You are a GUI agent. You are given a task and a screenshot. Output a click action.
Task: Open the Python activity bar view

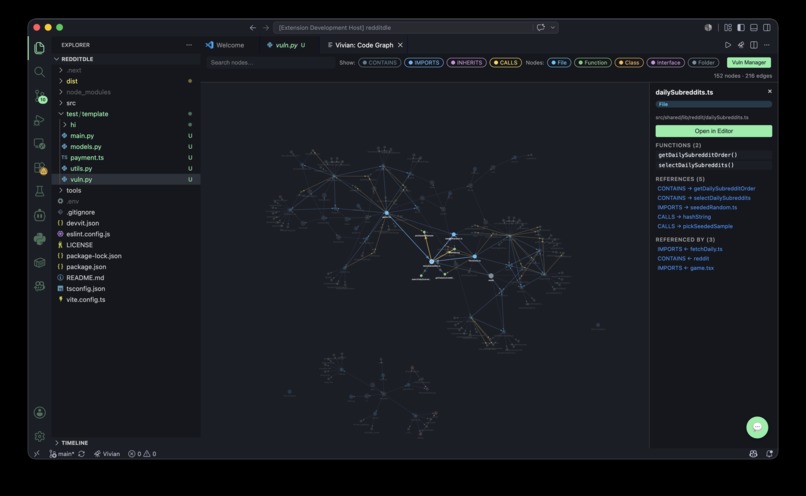pyautogui.click(x=39, y=239)
